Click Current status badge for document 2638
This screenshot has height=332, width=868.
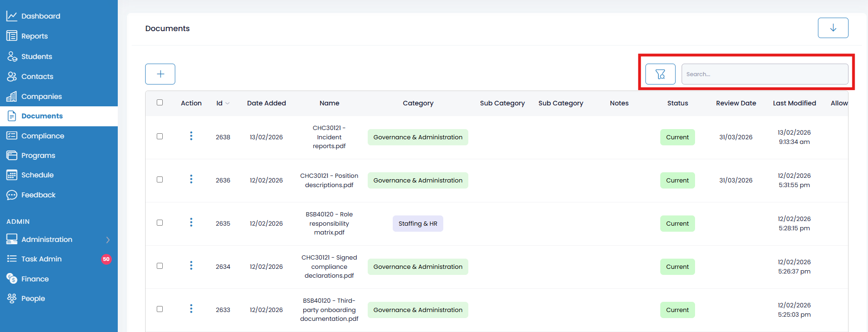click(x=677, y=137)
